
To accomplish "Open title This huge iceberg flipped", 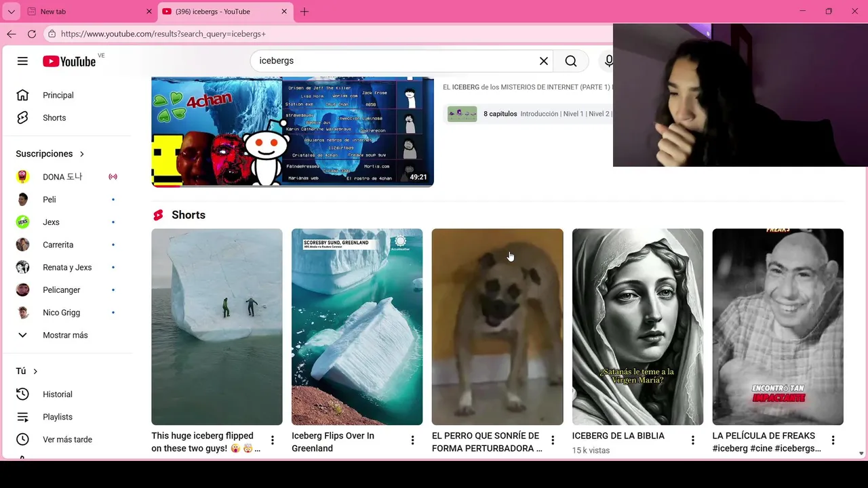I will (x=205, y=442).
